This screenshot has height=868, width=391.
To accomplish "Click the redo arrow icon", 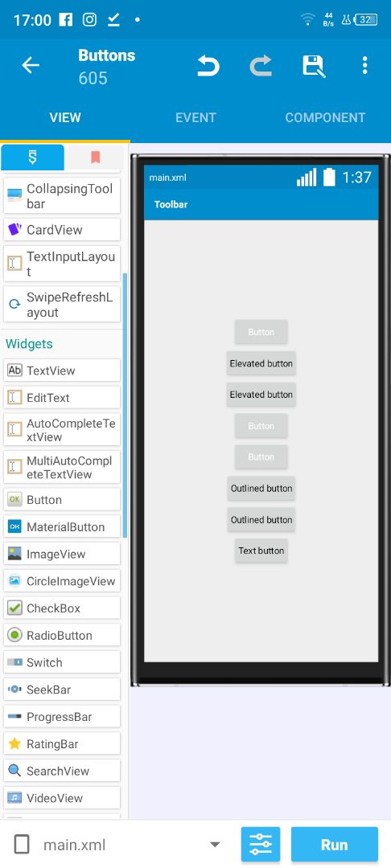I will pos(261,66).
